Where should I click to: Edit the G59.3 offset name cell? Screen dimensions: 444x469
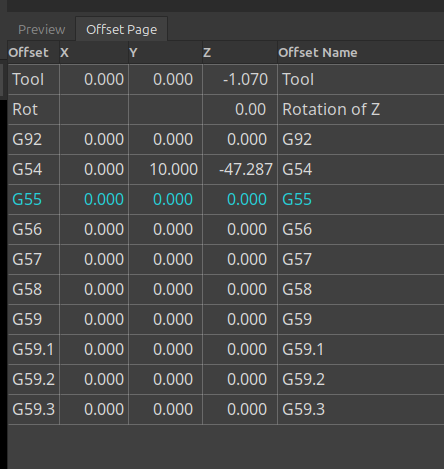(361, 409)
